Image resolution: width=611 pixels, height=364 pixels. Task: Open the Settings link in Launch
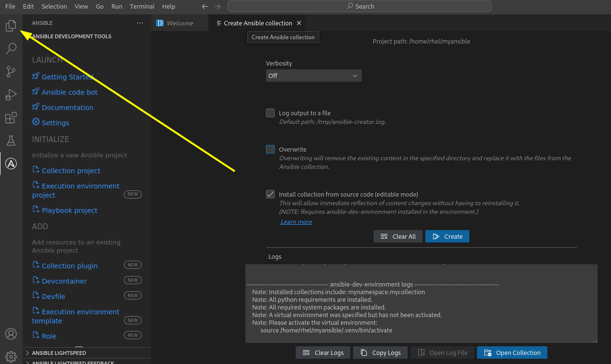coord(56,122)
